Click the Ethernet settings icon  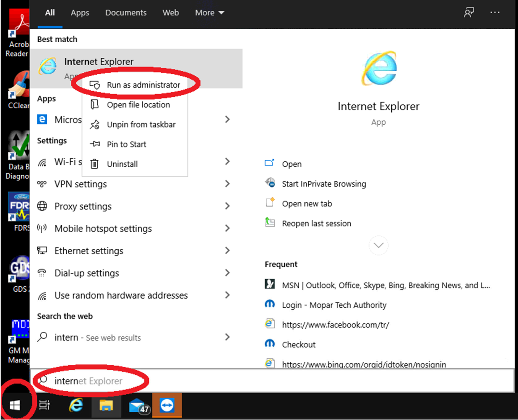tap(42, 250)
